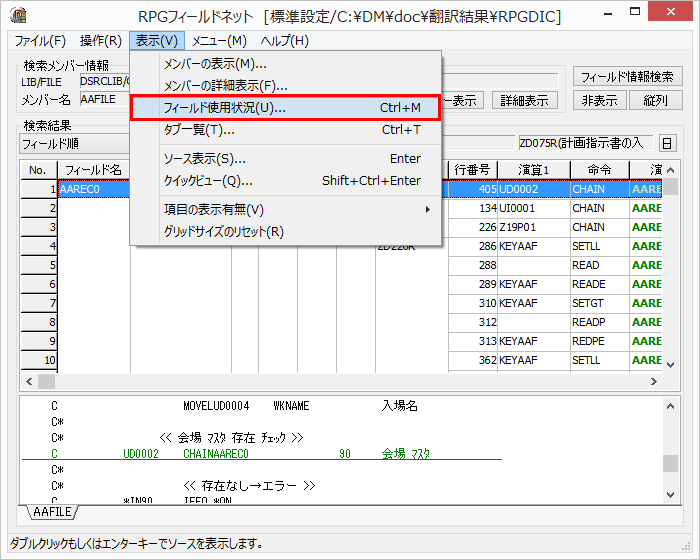Image resolution: width=700 pixels, height=560 pixels.
Task: Click the line number 288 cell
Action: pos(472,265)
